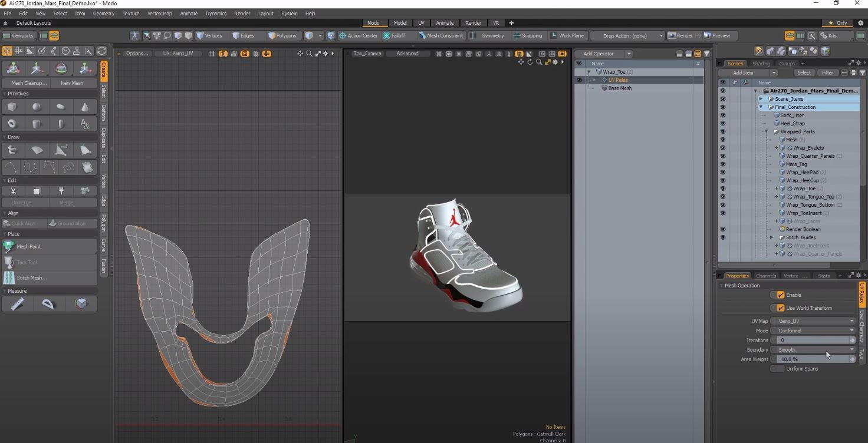Viewport: 868px width, 443px height.
Task: Choose the Text primitive tool
Action: (x=85, y=124)
